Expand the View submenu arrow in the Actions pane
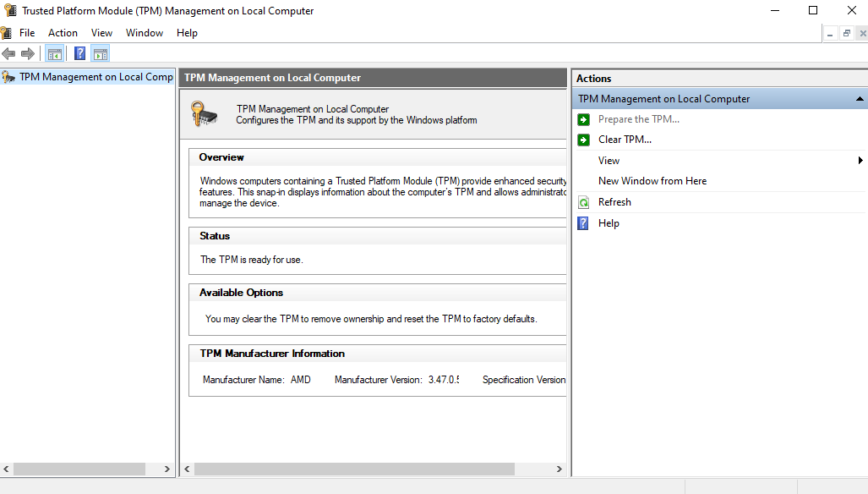 tap(860, 161)
